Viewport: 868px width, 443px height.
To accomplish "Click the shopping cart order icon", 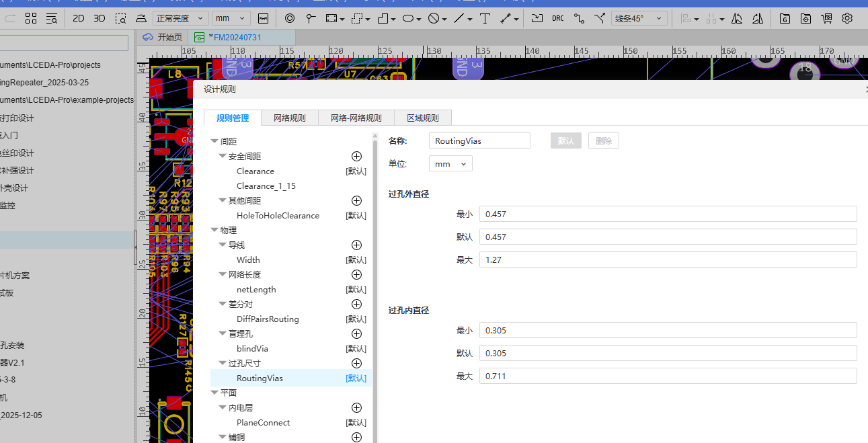I will (826, 18).
